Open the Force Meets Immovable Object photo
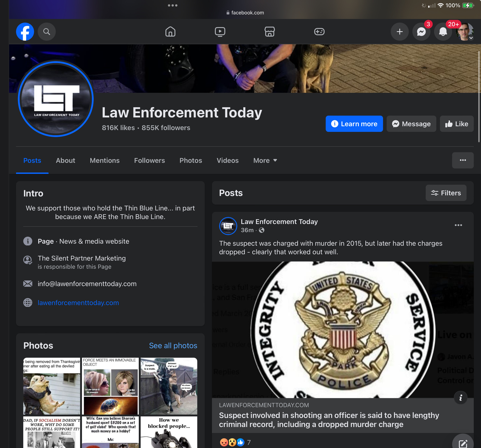This screenshot has width=481, height=448. tap(110, 386)
